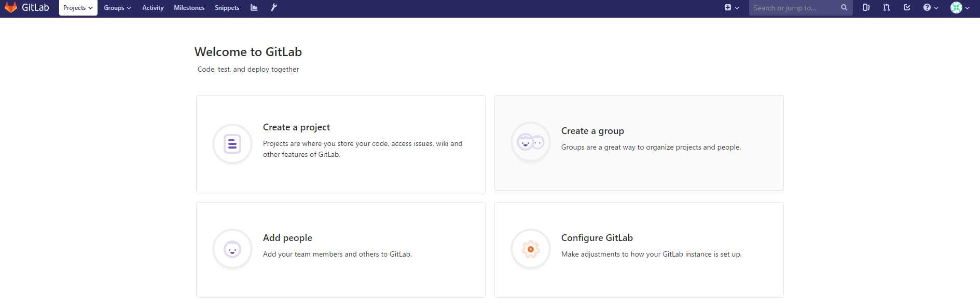Click the Welcome to GitLab title
This screenshot has height=308, width=980.
click(x=248, y=52)
